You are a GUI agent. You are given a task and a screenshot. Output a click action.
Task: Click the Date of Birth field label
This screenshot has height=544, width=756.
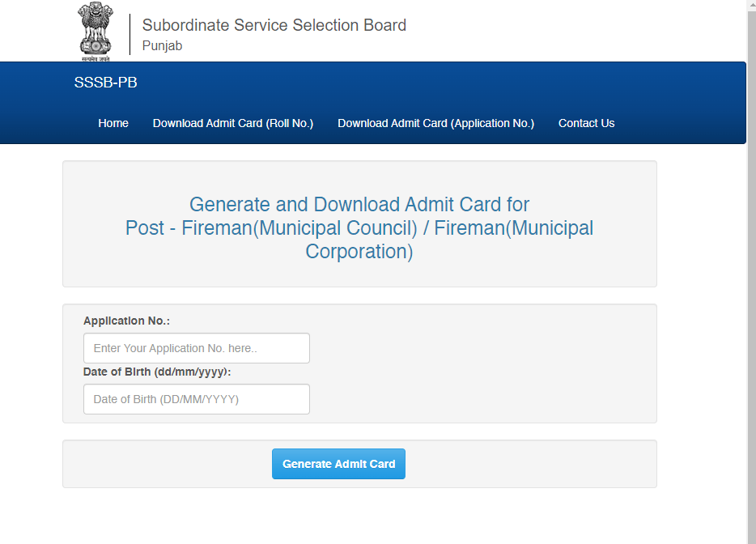point(157,372)
